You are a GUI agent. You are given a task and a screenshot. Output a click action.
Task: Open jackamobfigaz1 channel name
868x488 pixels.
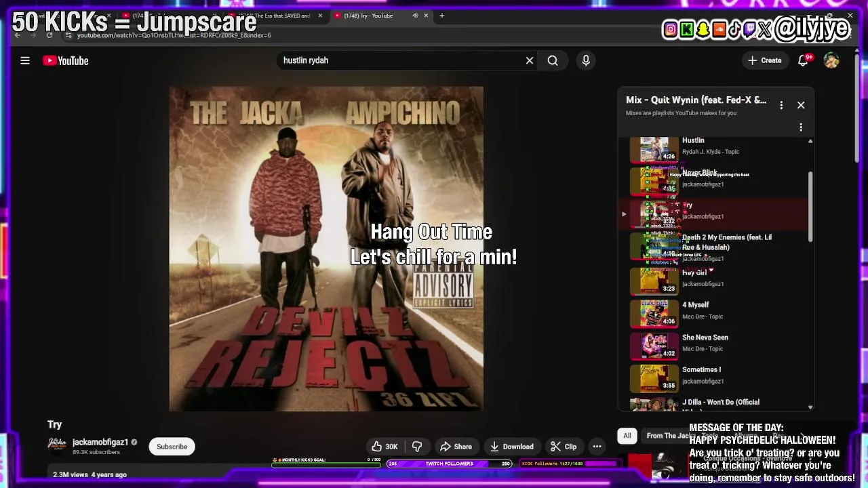click(100, 442)
